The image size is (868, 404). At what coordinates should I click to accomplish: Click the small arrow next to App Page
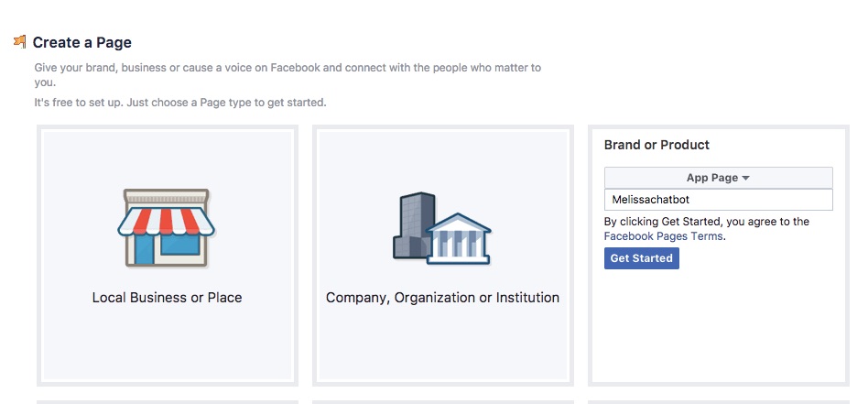[x=745, y=179]
